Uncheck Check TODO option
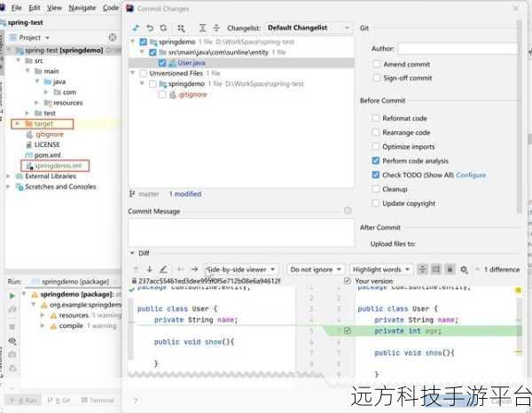532x413 pixels. (376, 175)
